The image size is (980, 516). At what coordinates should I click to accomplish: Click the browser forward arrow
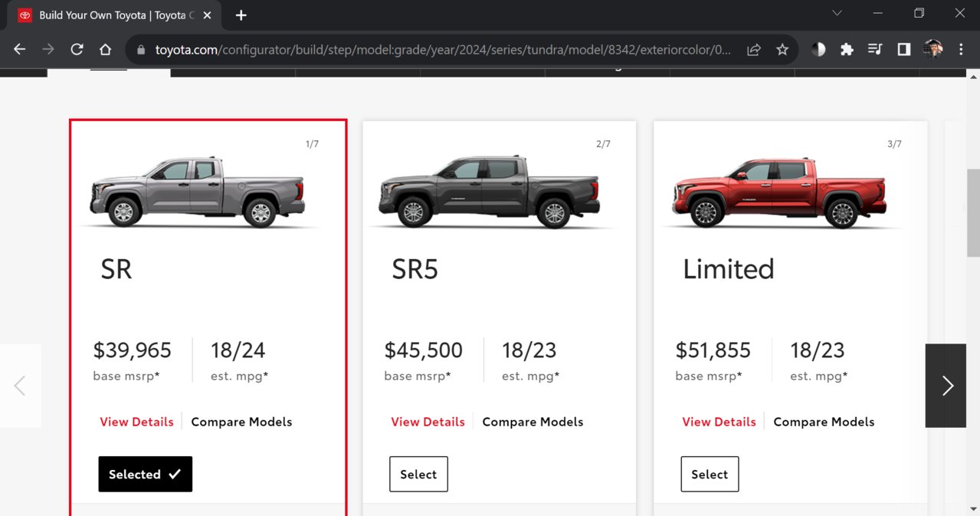[x=48, y=49]
